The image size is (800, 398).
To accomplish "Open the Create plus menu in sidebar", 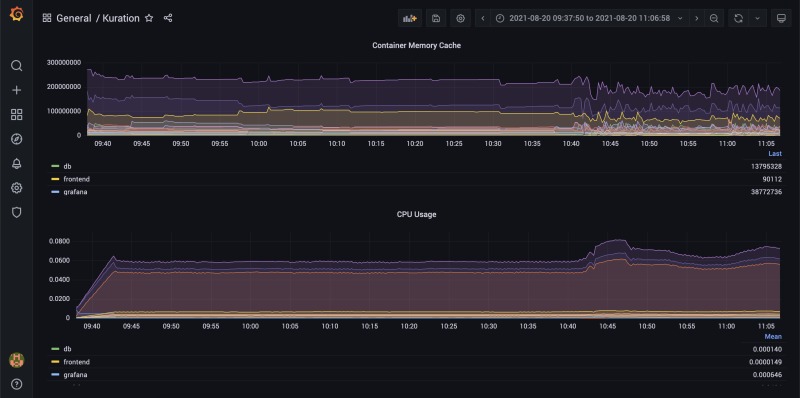I will click(x=16, y=90).
